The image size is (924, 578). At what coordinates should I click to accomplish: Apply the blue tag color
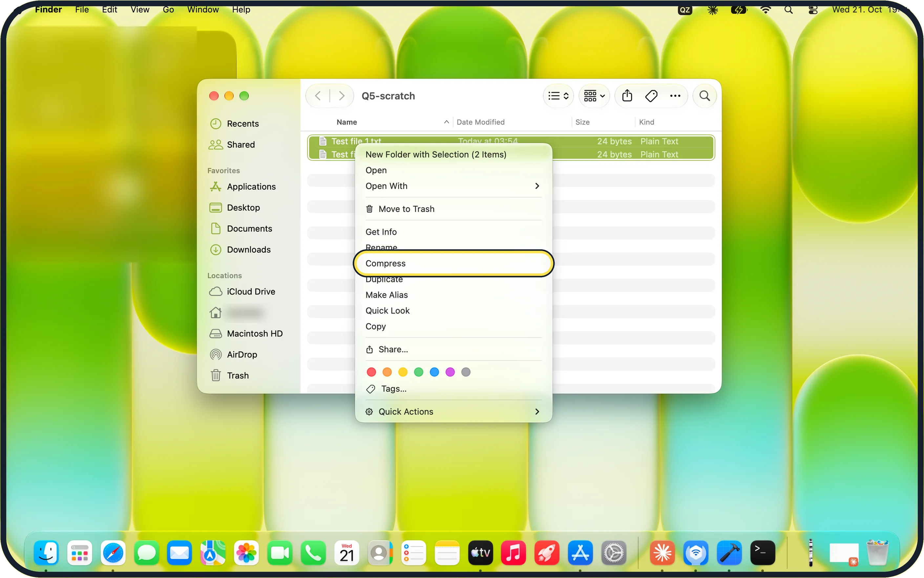click(x=434, y=372)
